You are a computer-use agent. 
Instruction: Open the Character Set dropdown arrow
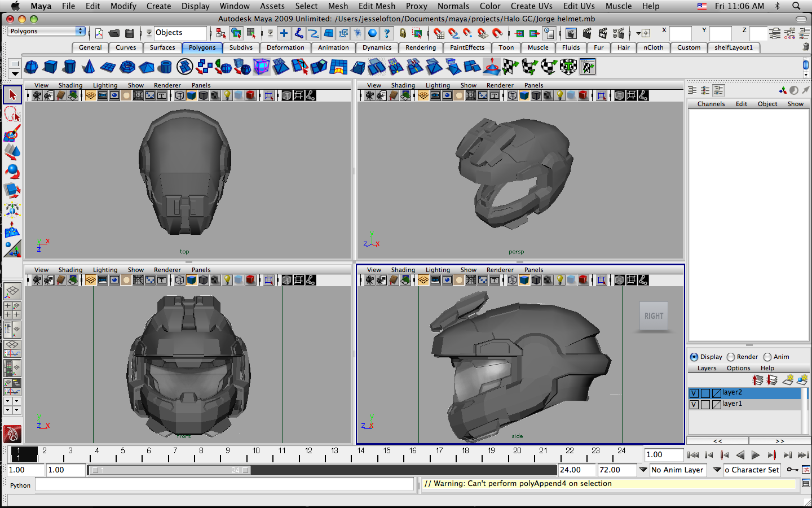717,470
